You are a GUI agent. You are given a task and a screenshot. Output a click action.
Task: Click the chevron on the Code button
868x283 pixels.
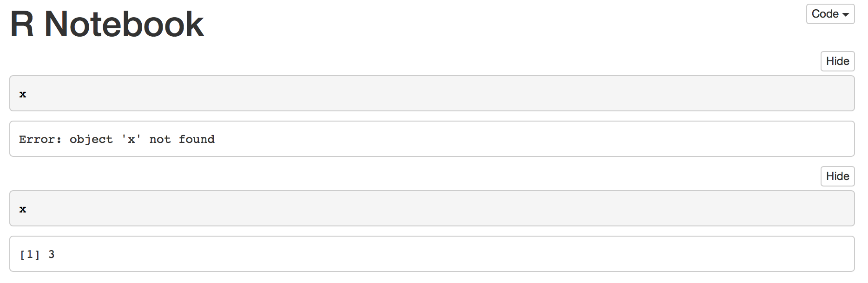point(847,14)
